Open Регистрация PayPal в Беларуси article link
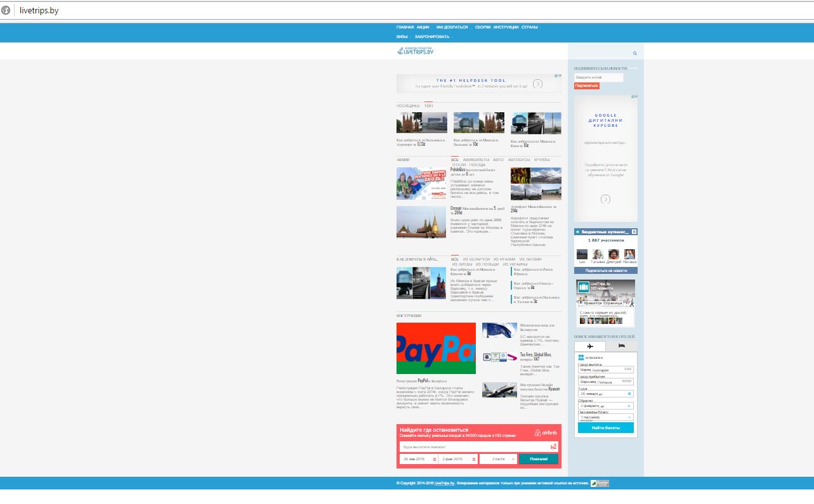The image size is (814, 504). 421,381
